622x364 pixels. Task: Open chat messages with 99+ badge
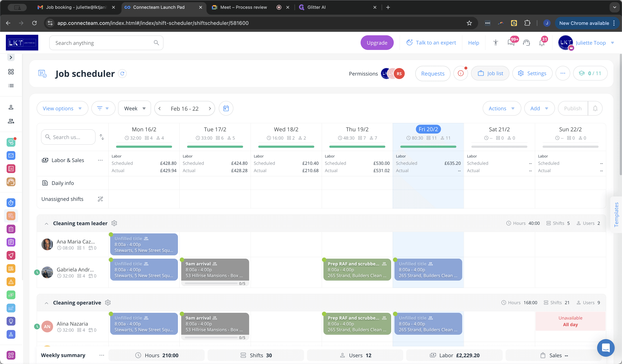(511, 43)
